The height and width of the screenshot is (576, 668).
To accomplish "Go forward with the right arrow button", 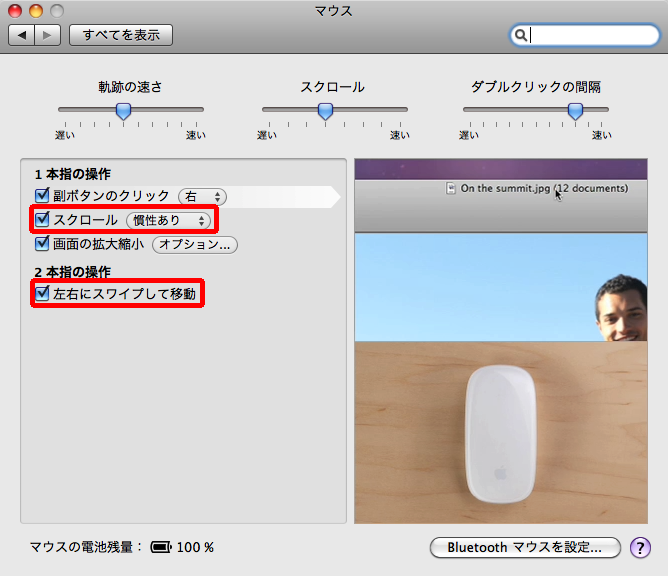I will (48, 35).
